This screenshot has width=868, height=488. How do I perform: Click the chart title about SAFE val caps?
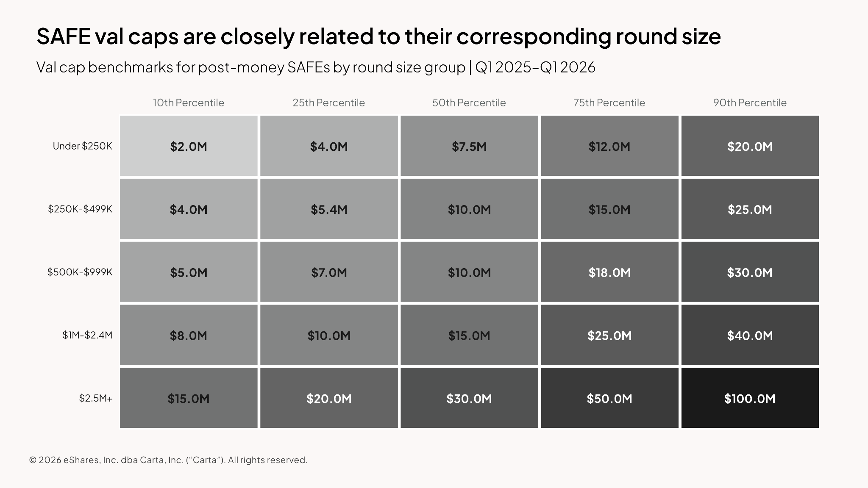pos(378,36)
